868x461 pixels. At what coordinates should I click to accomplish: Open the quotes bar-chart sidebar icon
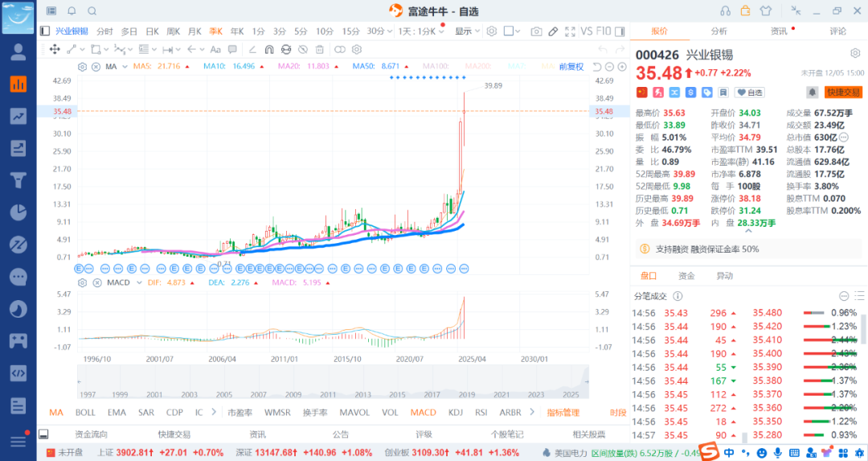[18, 84]
